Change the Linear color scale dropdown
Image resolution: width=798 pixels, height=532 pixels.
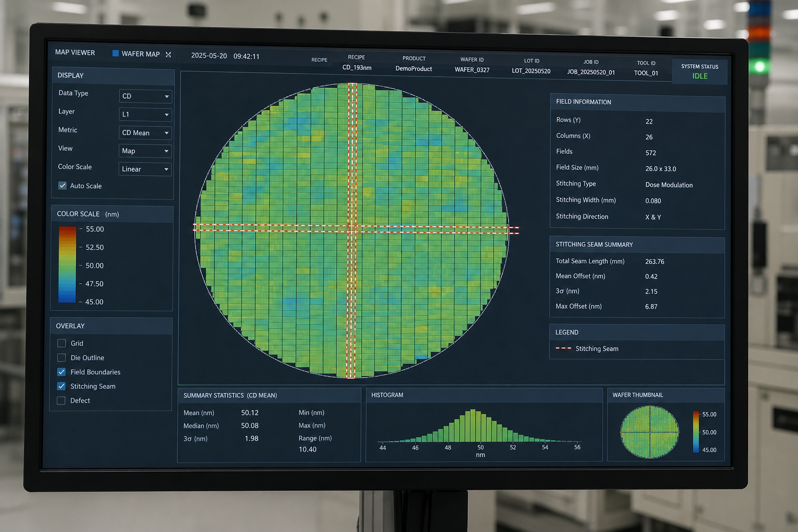point(145,169)
